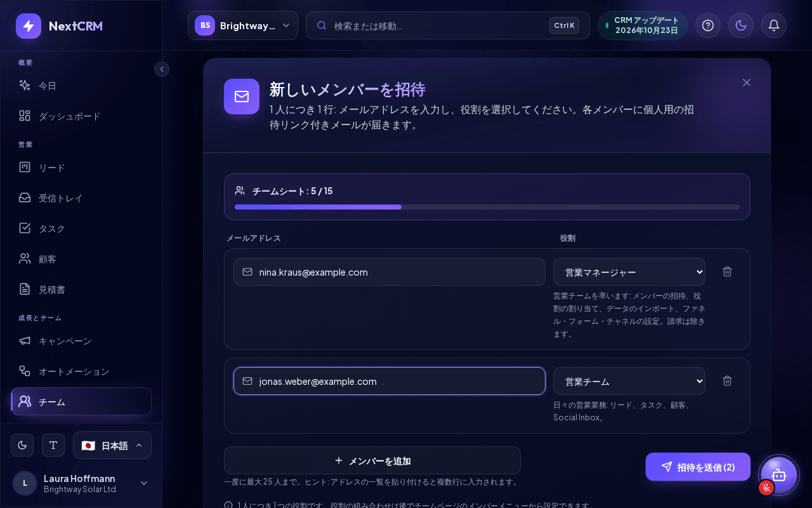This screenshot has width=812, height=508.
Task: Click the search magnifier icon
Action: (322, 25)
